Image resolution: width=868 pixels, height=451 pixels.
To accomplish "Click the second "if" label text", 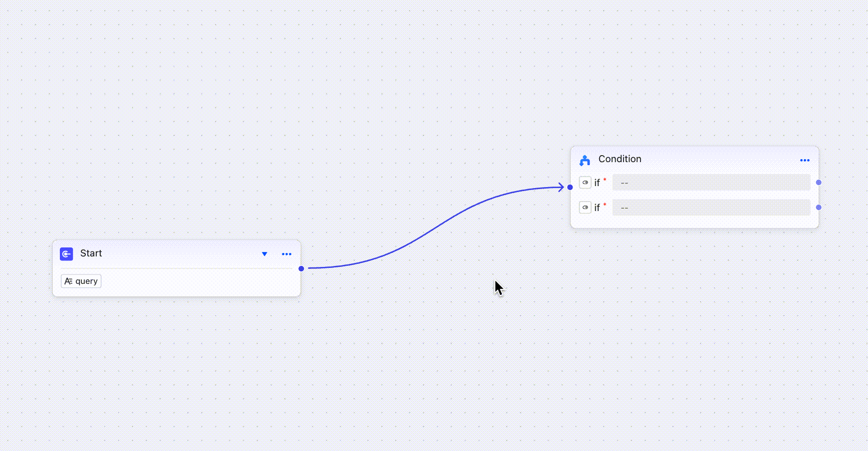I will pos(597,208).
